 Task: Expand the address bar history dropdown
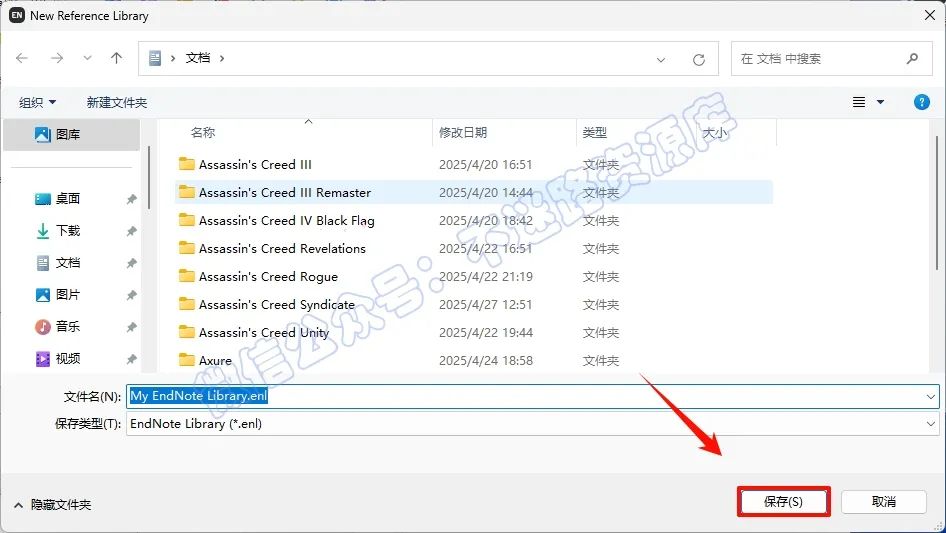661,59
